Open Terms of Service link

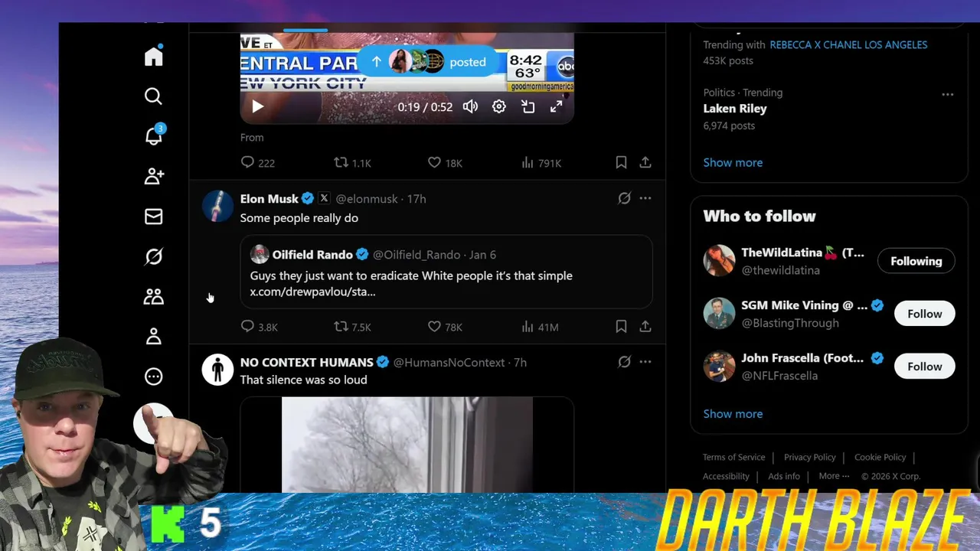(x=734, y=457)
